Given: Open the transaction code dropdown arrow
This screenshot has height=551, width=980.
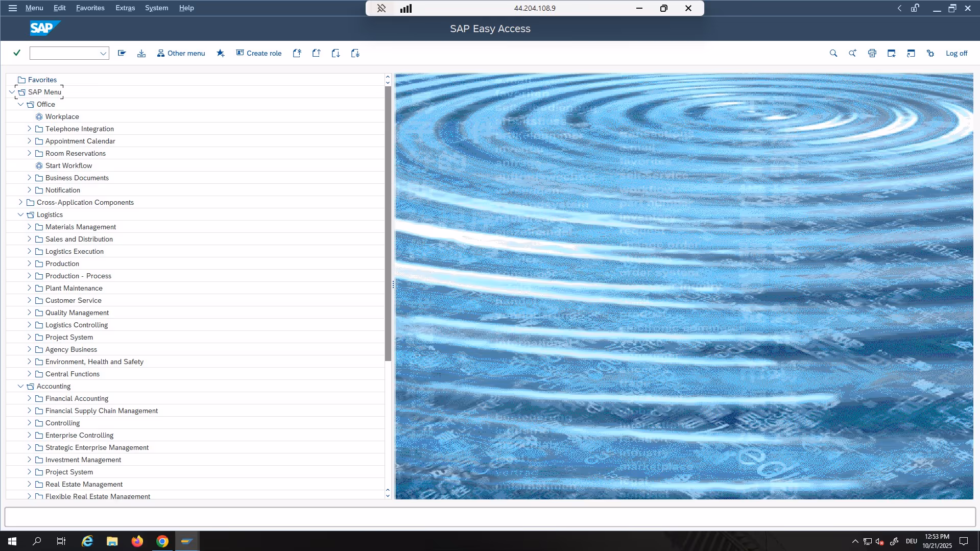Looking at the screenshot, I should click(103, 53).
